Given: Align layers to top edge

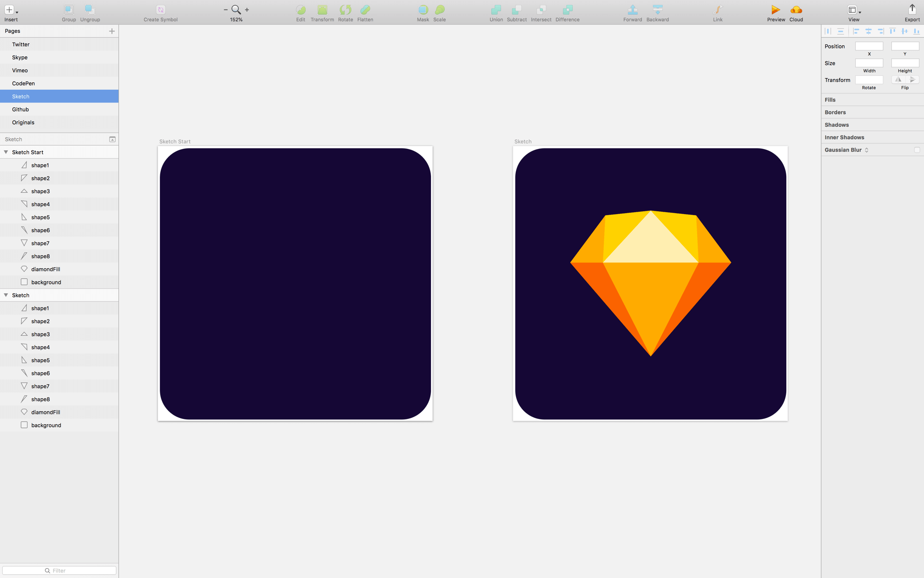Looking at the screenshot, I should pyautogui.click(x=893, y=31).
